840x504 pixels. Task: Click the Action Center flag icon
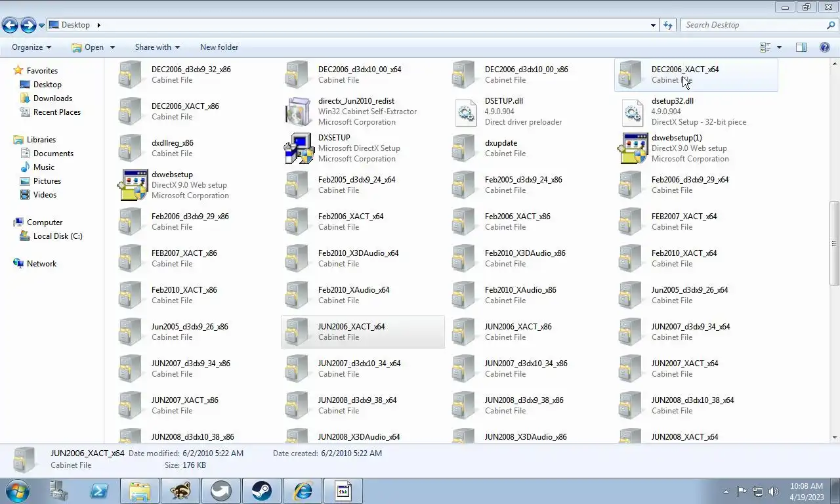(x=742, y=491)
